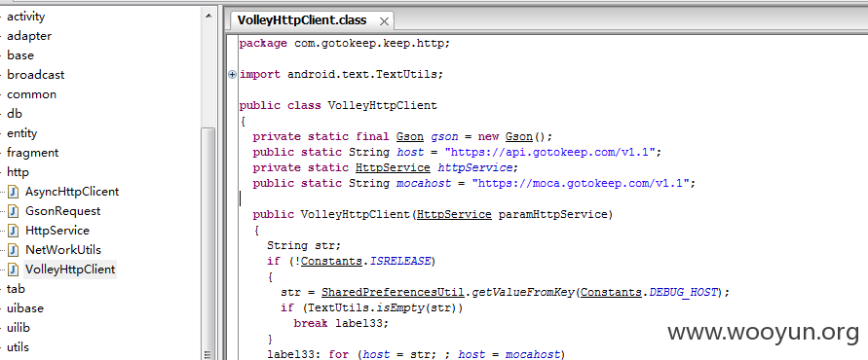Open the NetWorkUtils class file
The width and height of the screenshot is (868, 360).
pyautogui.click(x=63, y=250)
